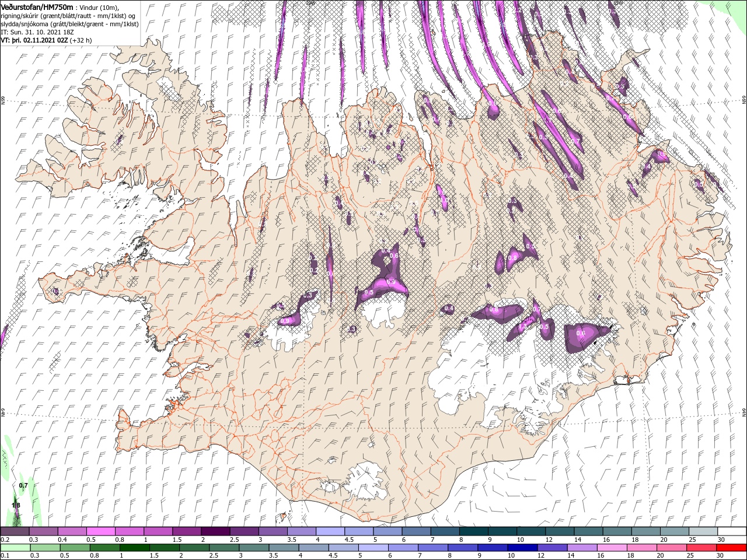Screen dimensions: 747x560
Task: Click the "rigning/skúrir (grænt/blátt/rautt - mm/1klst)" line
Action: coord(65,16)
